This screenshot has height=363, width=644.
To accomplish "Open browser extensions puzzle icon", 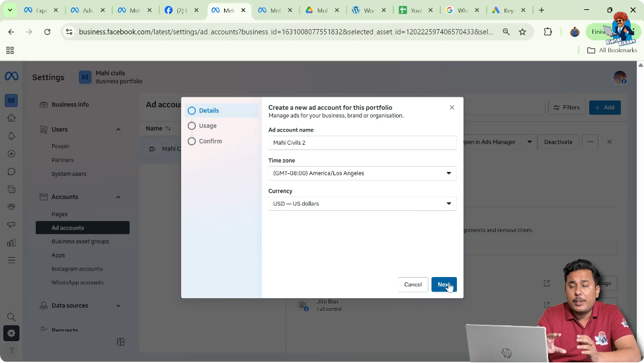I will [x=547, y=32].
